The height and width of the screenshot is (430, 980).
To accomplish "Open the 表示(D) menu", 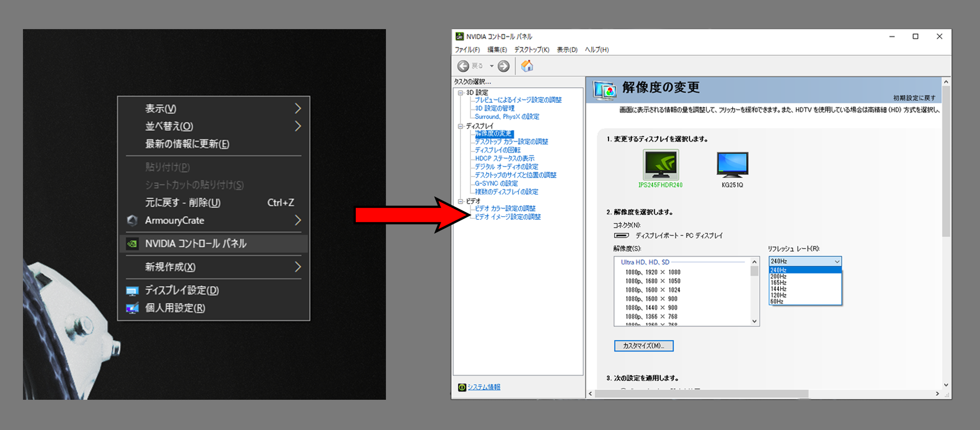I will point(567,50).
